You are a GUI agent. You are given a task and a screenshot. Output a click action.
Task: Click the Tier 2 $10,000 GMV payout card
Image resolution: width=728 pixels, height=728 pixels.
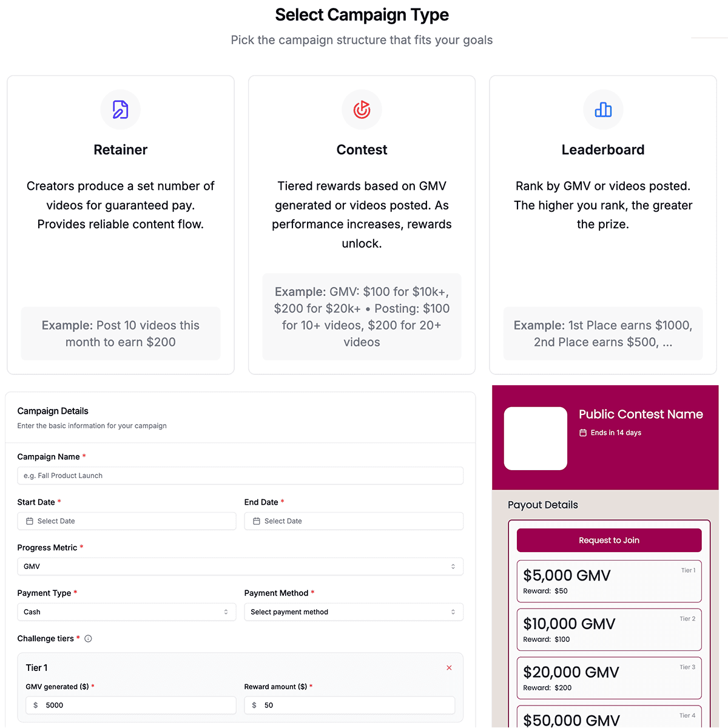point(608,629)
